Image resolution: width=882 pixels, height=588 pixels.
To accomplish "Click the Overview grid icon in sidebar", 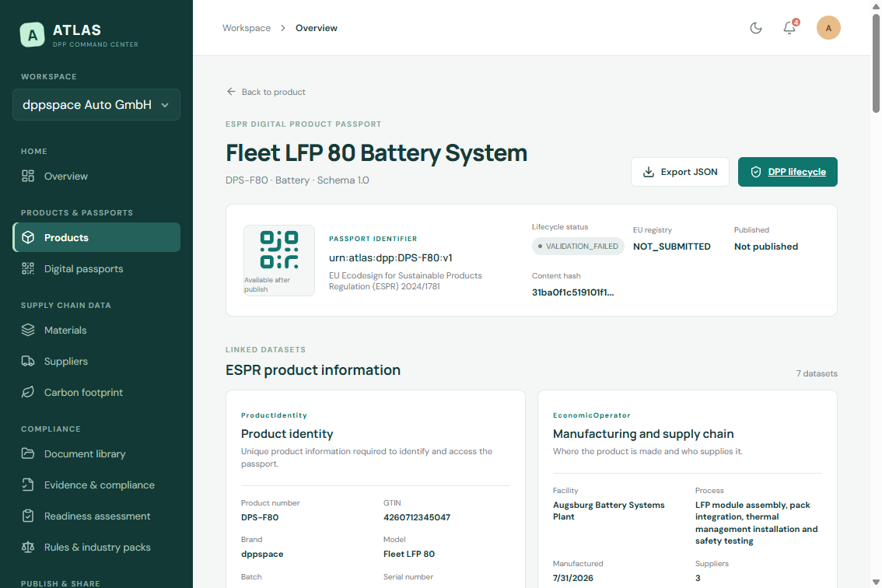I will [27, 176].
